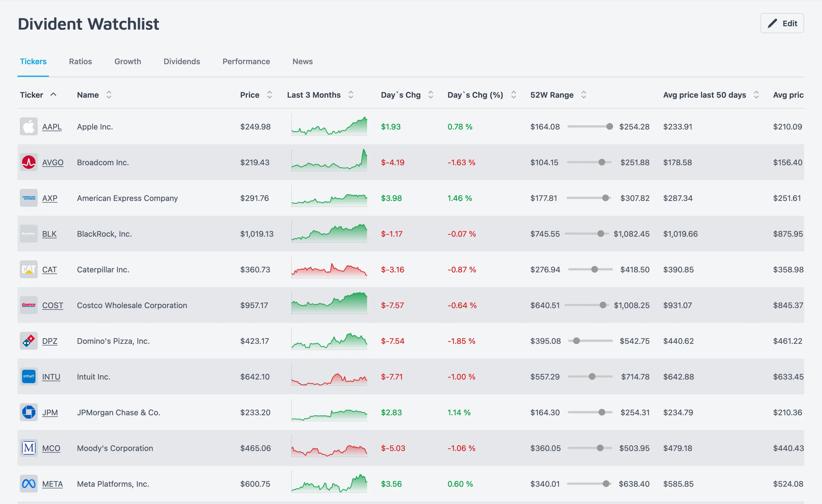Sort by Day's Chg (%) arrows
Screen dimensions: 822x504
[x=514, y=95]
